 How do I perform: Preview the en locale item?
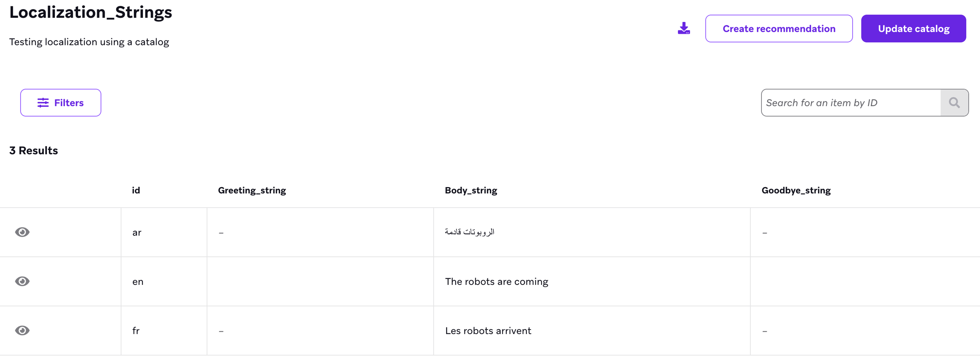tap(22, 281)
